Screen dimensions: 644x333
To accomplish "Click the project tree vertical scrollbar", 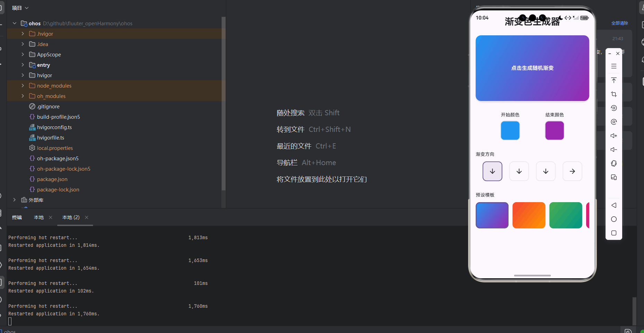I will [223, 104].
